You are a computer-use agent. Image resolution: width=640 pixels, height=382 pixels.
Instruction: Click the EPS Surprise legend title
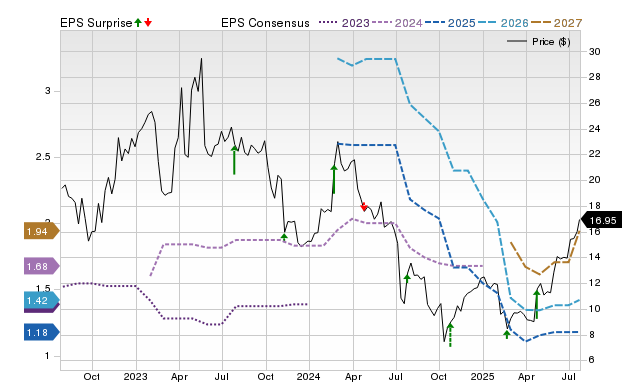click(96, 23)
